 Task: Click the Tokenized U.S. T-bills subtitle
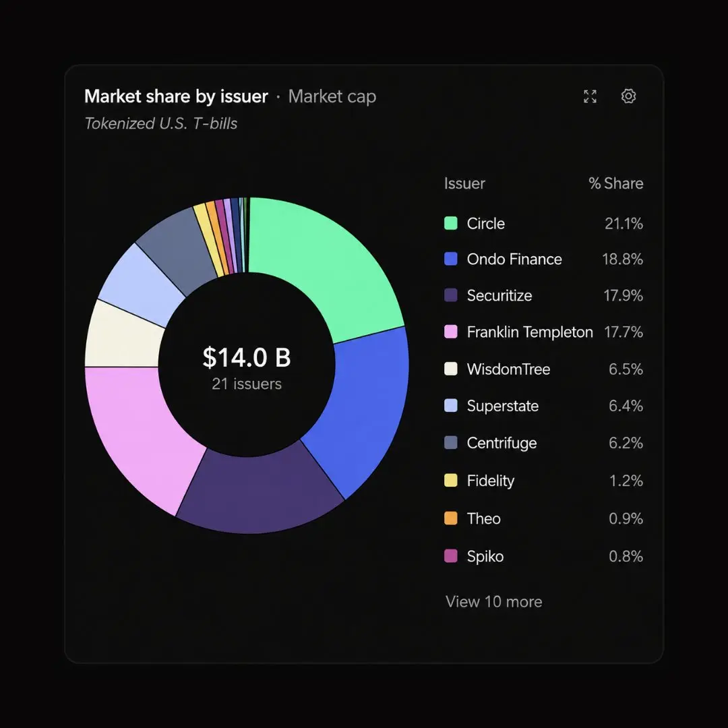click(x=160, y=123)
